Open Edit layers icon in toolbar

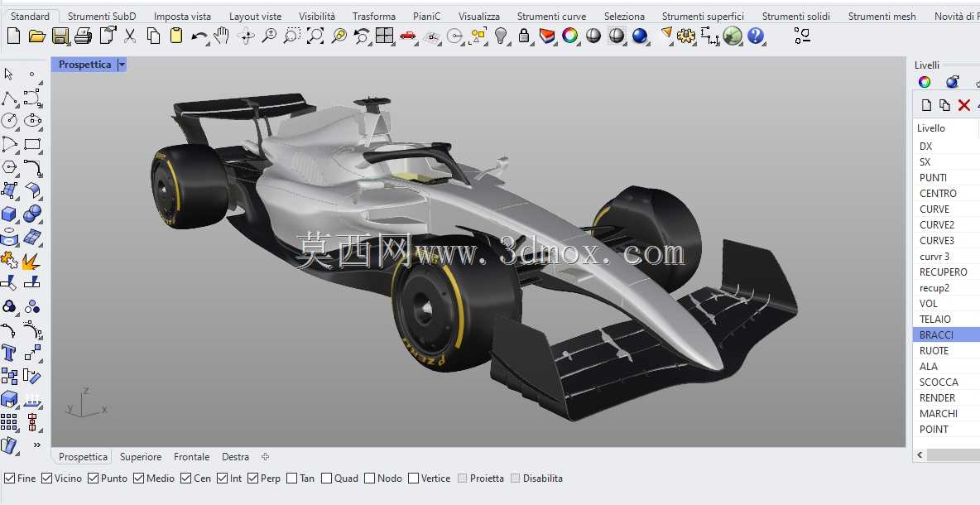[547, 36]
